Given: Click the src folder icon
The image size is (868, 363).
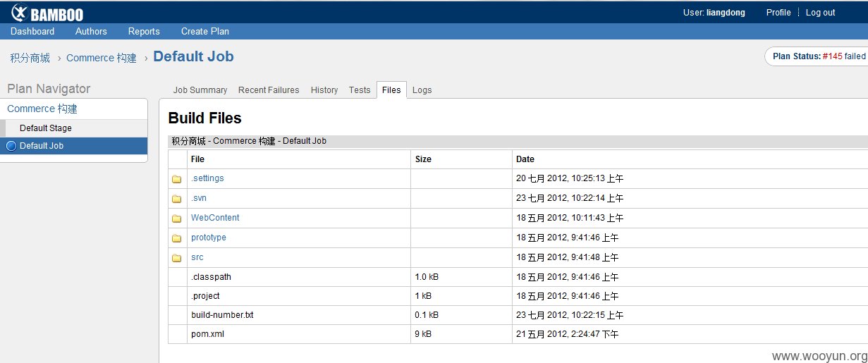Looking at the screenshot, I should point(177,258).
